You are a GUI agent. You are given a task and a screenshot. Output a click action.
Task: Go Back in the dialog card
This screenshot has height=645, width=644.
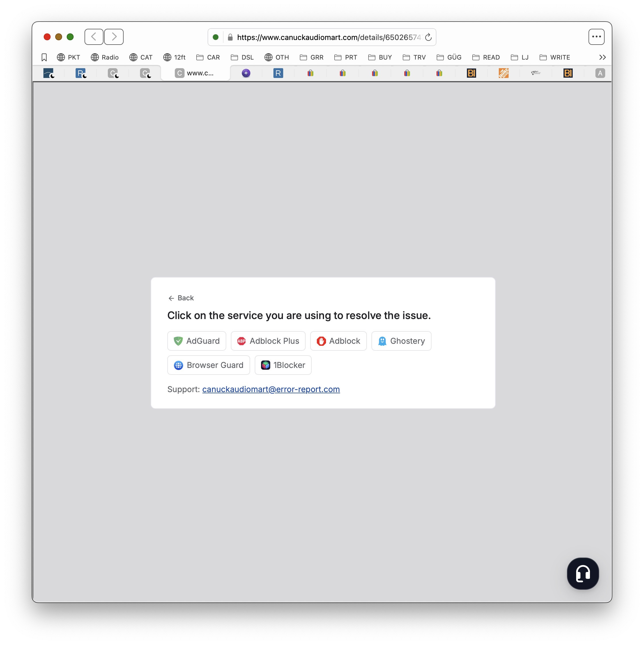coord(181,298)
